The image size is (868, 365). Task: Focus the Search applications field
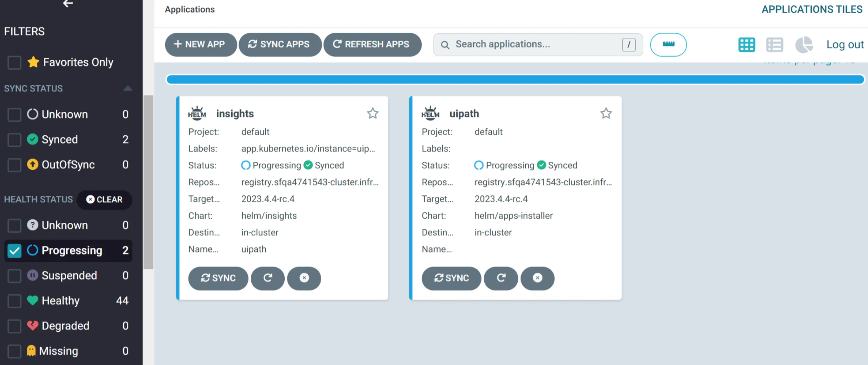click(538, 44)
